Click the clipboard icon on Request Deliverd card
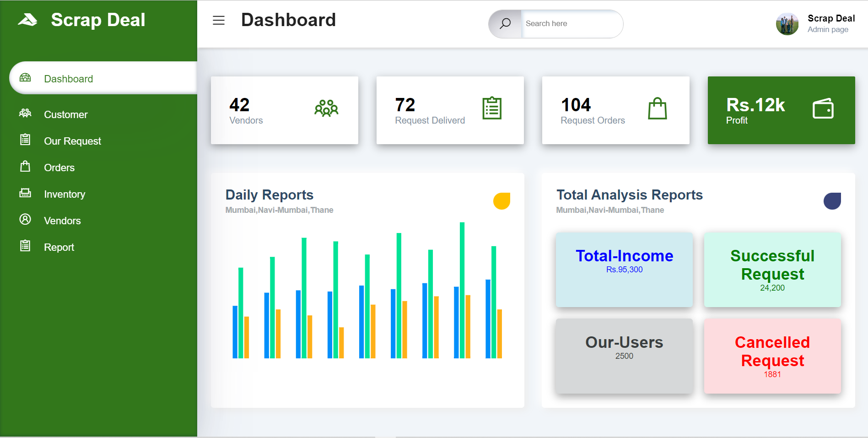 point(492,108)
